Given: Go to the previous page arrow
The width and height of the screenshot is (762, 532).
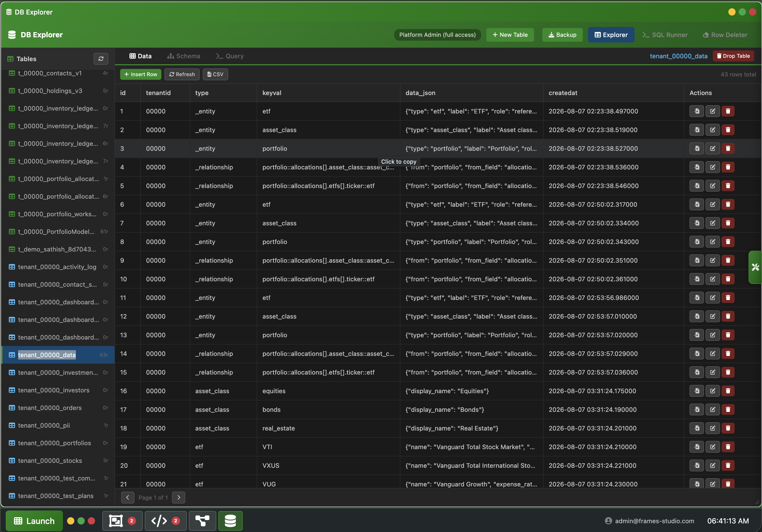Looking at the screenshot, I should coord(128,497).
